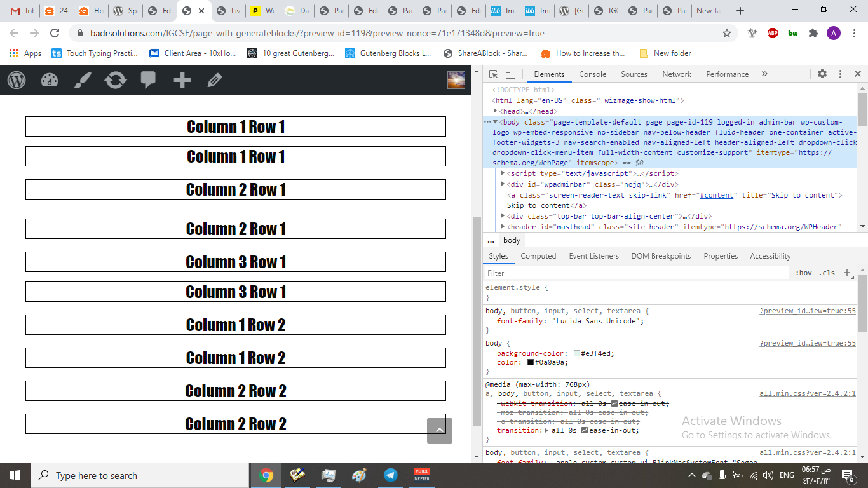The height and width of the screenshot is (488, 868).
Task: Show more DevTools tabs with the chevron
Action: click(764, 74)
